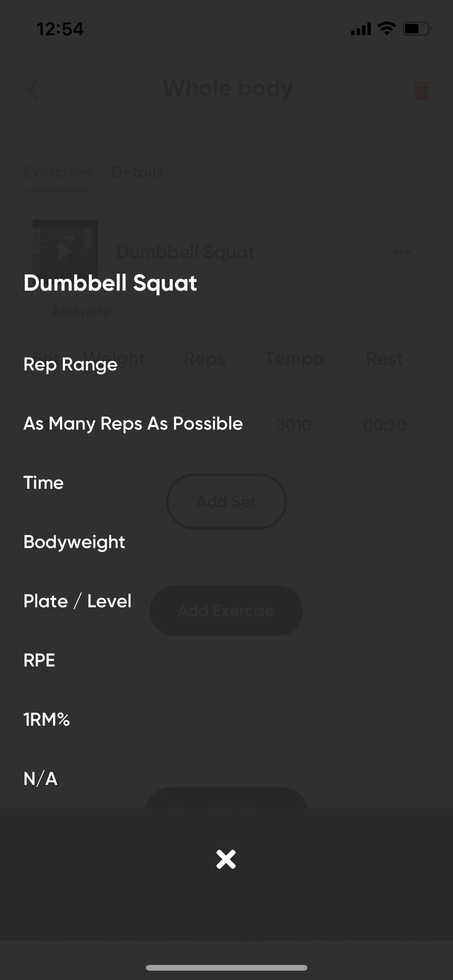Choose As Many Reps As Possible
This screenshot has width=453, height=980.
click(133, 424)
